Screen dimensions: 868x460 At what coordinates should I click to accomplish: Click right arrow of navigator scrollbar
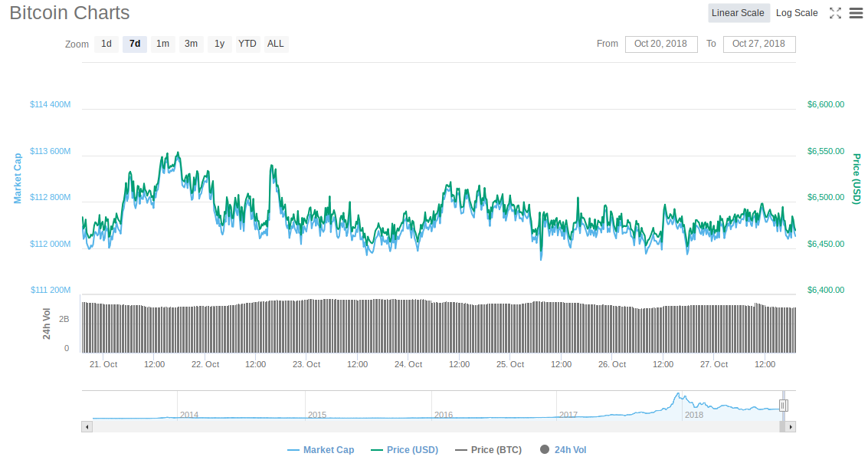(791, 427)
